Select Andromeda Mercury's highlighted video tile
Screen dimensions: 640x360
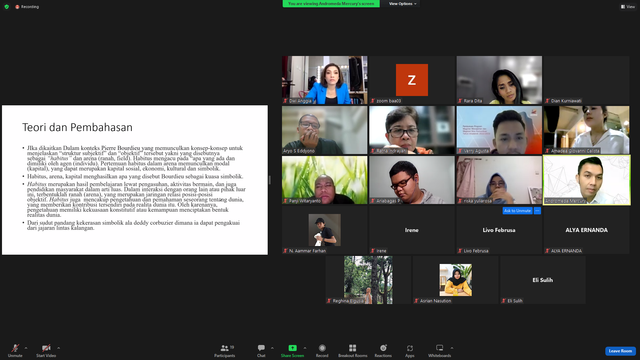587,180
